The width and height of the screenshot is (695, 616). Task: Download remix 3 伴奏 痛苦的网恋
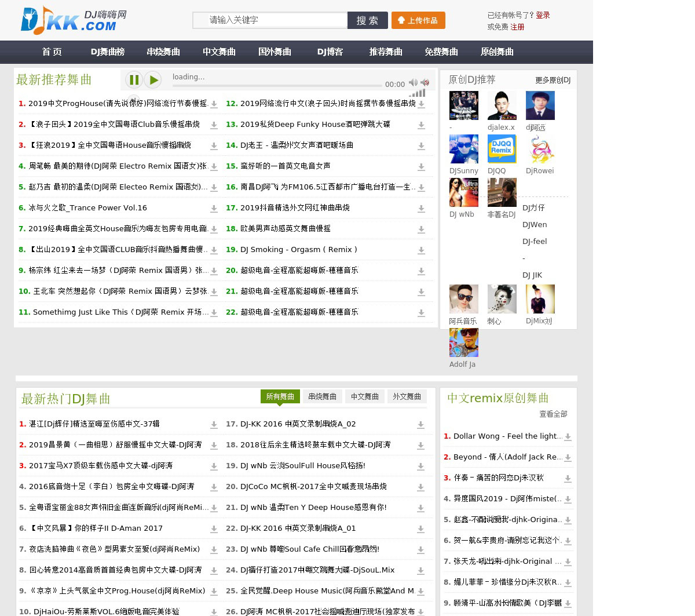tap(568, 479)
